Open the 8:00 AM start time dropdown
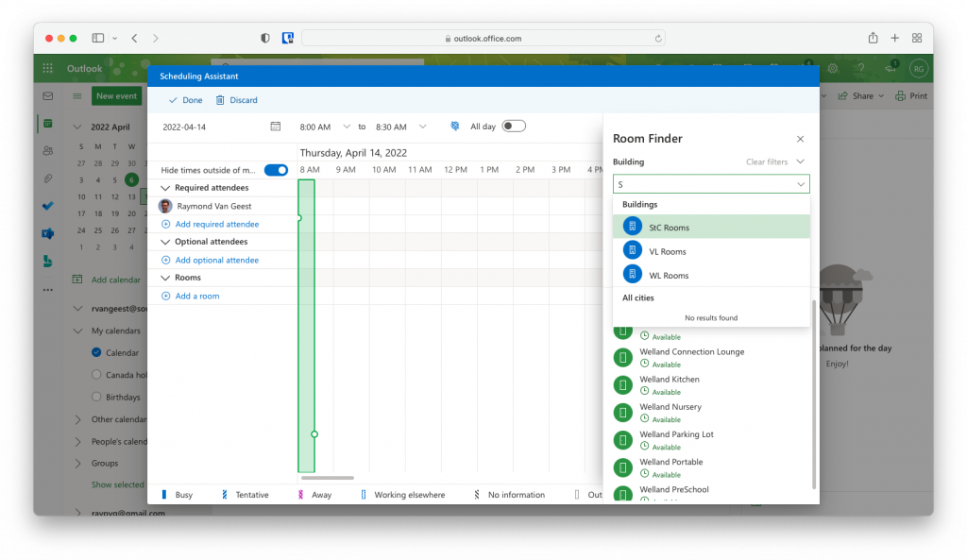The height and width of the screenshot is (560, 967). coord(347,127)
